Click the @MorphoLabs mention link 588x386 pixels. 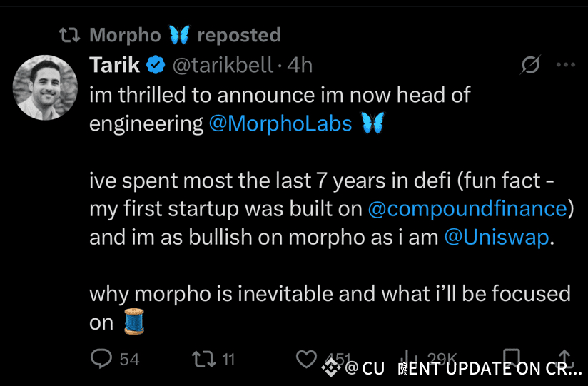coord(280,123)
